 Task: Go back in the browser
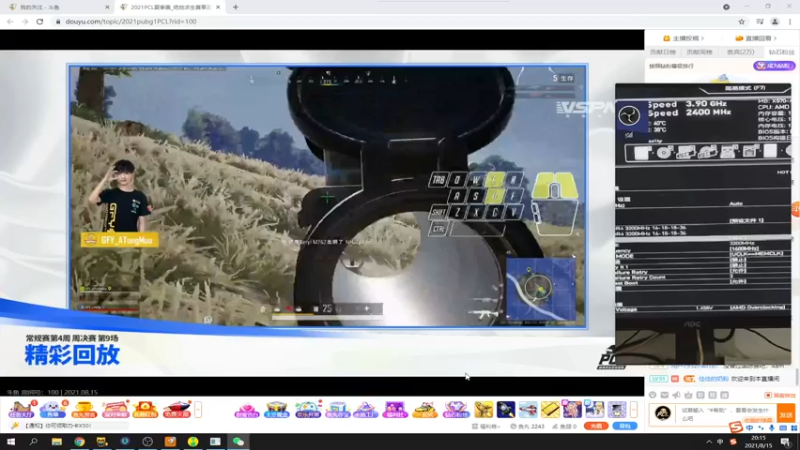pos(10,22)
